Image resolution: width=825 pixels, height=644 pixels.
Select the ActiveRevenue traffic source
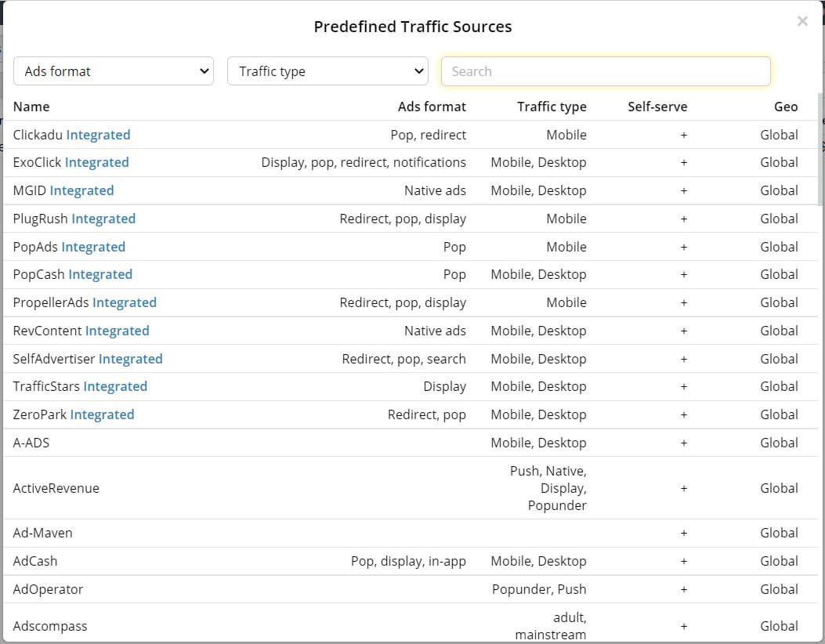click(x=56, y=488)
